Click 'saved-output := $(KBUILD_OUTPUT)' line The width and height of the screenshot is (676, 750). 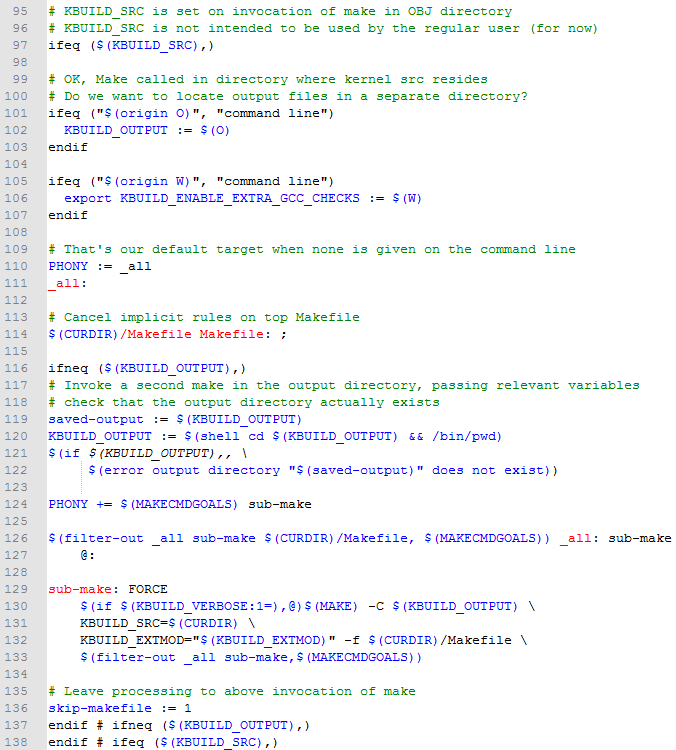[175, 419]
